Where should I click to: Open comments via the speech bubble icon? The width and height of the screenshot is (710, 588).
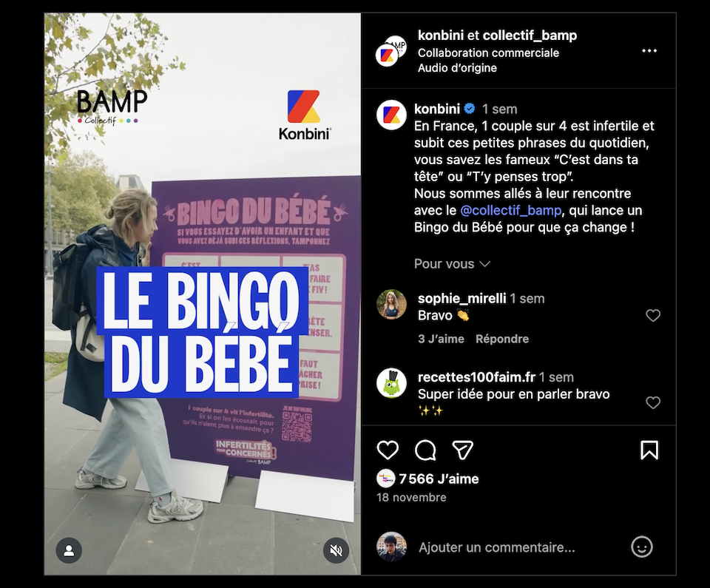click(425, 450)
